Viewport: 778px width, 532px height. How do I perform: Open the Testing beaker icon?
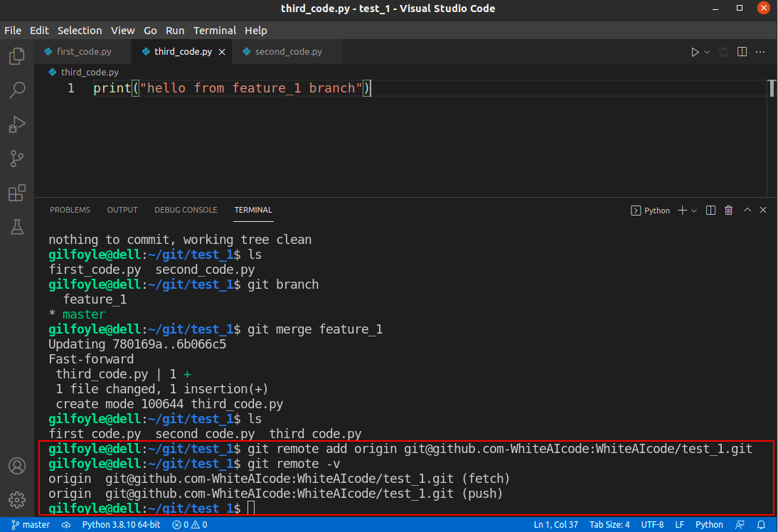click(x=16, y=227)
